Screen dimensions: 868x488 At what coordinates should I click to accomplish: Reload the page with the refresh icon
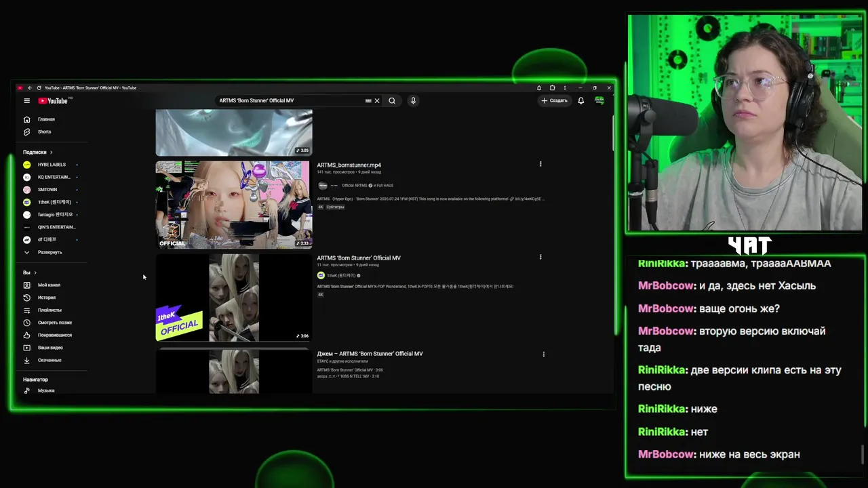(x=39, y=88)
